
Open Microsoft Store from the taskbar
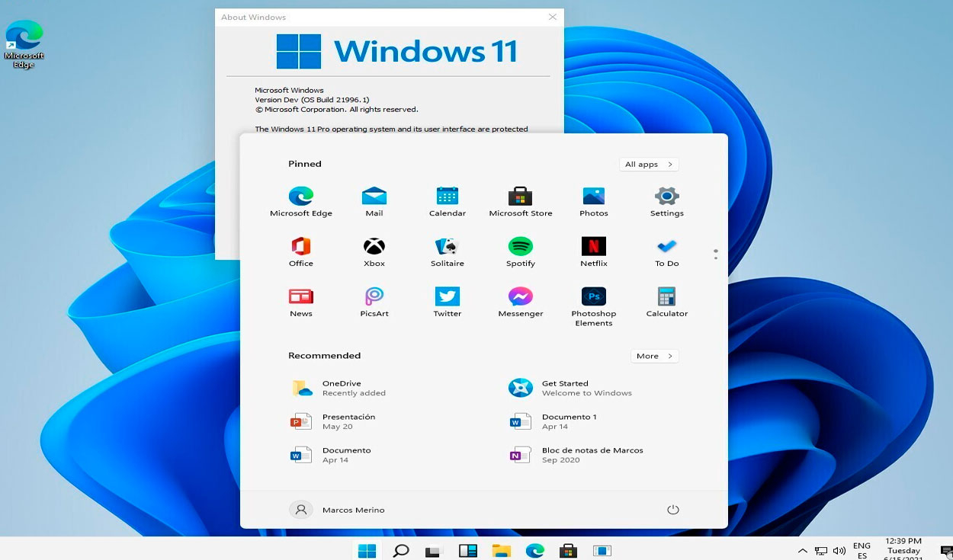pyautogui.click(x=568, y=550)
